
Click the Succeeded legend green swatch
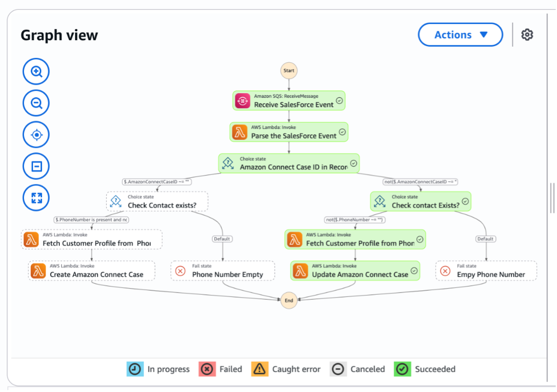pyautogui.click(x=402, y=369)
